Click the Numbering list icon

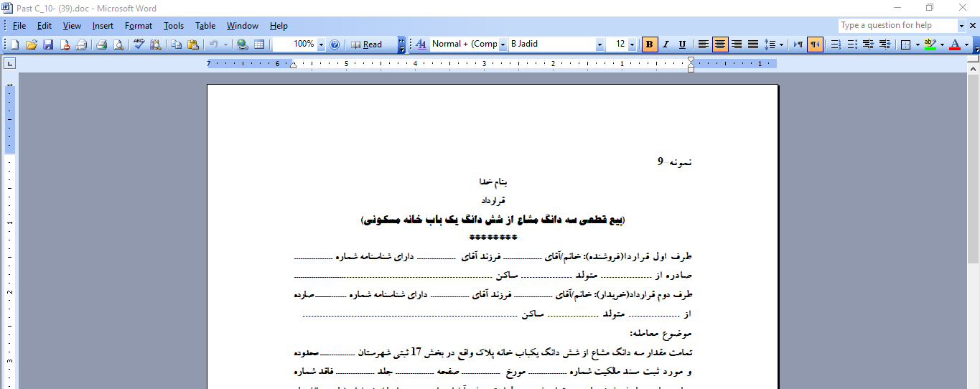point(836,44)
